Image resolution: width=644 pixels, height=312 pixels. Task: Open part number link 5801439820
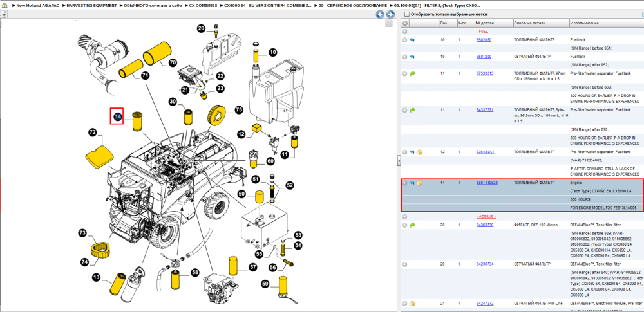coord(487,183)
